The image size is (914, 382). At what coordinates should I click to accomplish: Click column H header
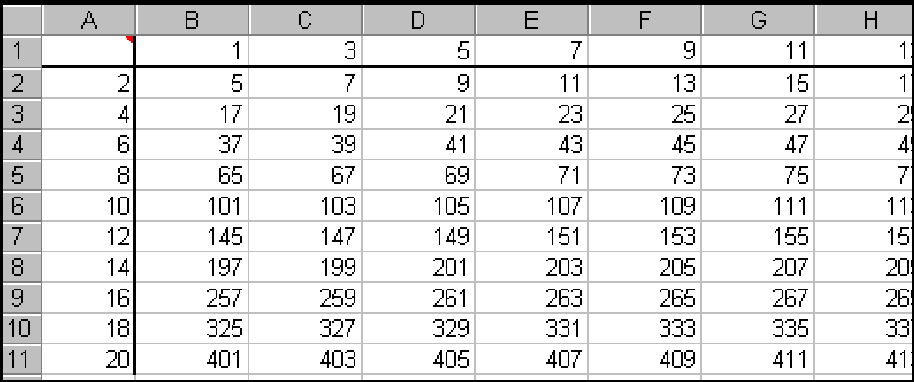(x=864, y=21)
